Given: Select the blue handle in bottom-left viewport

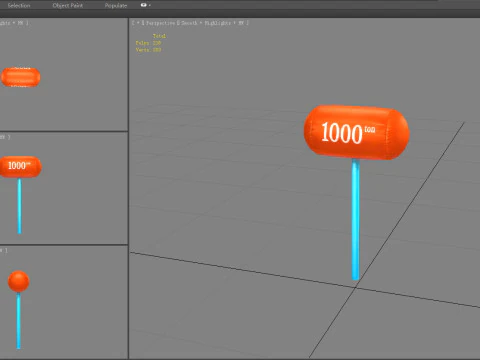Looking at the screenshot, I should tap(18, 321).
